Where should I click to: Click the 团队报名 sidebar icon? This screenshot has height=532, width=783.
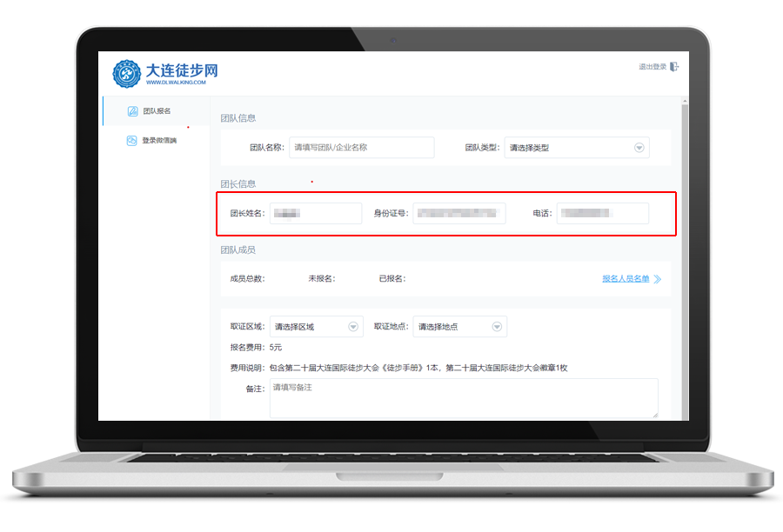coord(132,111)
